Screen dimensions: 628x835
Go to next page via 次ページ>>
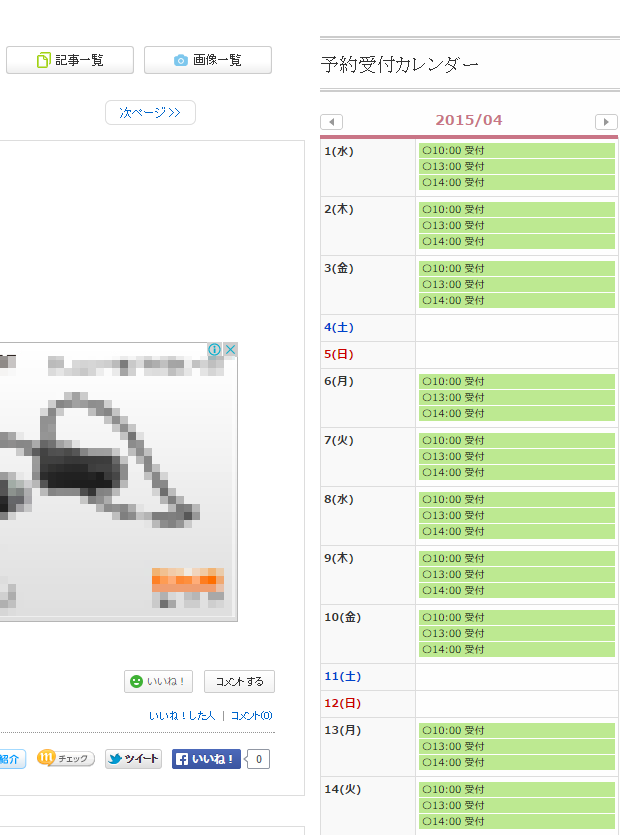[x=150, y=113]
